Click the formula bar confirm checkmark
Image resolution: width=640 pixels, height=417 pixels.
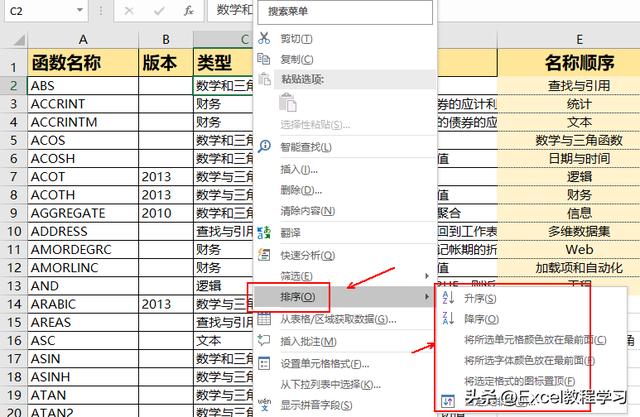pyautogui.click(x=159, y=11)
